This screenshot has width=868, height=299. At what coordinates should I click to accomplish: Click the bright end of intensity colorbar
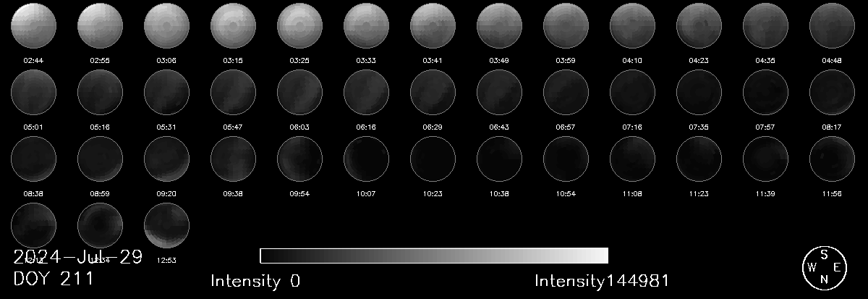tap(600, 256)
